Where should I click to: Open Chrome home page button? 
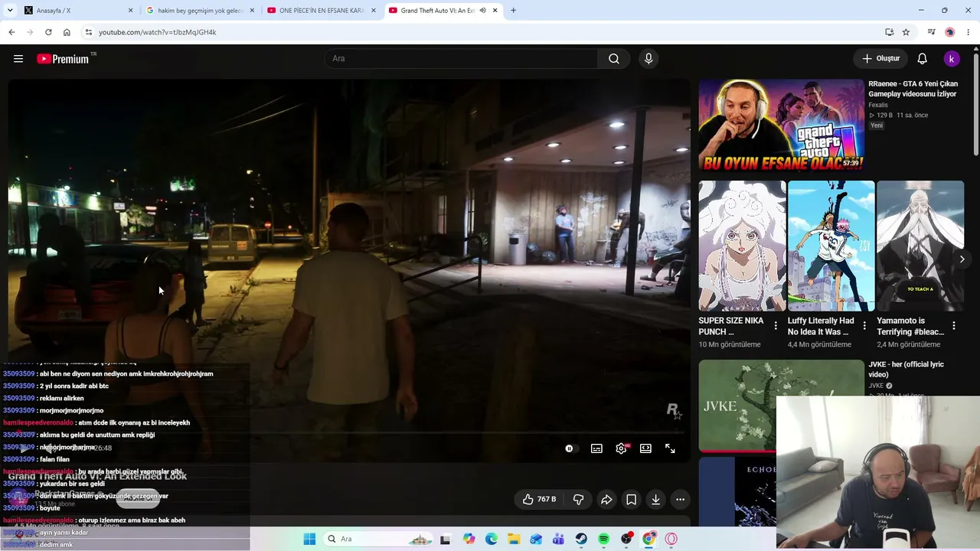tap(67, 32)
